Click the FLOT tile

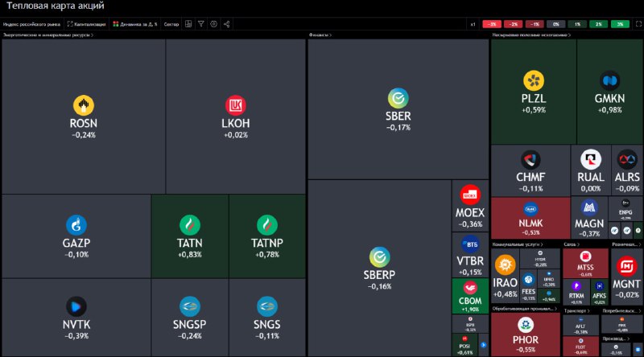(x=580, y=347)
